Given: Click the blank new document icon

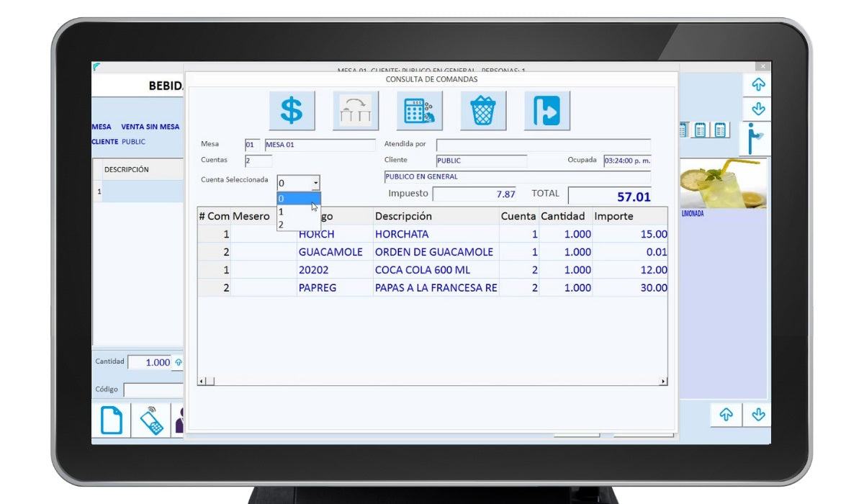Looking at the screenshot, I should coord(111,420).
